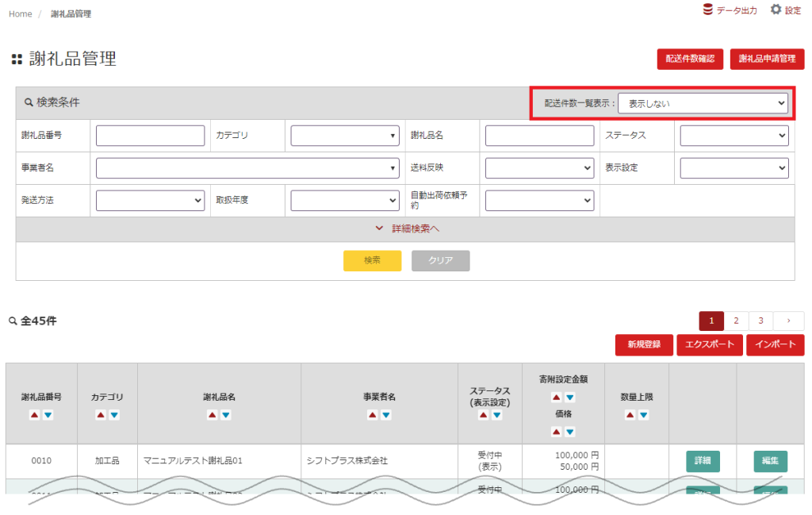Sort 数量上限 column descending with blue arrow
The image size is (812, 515).
click(643, 415)
